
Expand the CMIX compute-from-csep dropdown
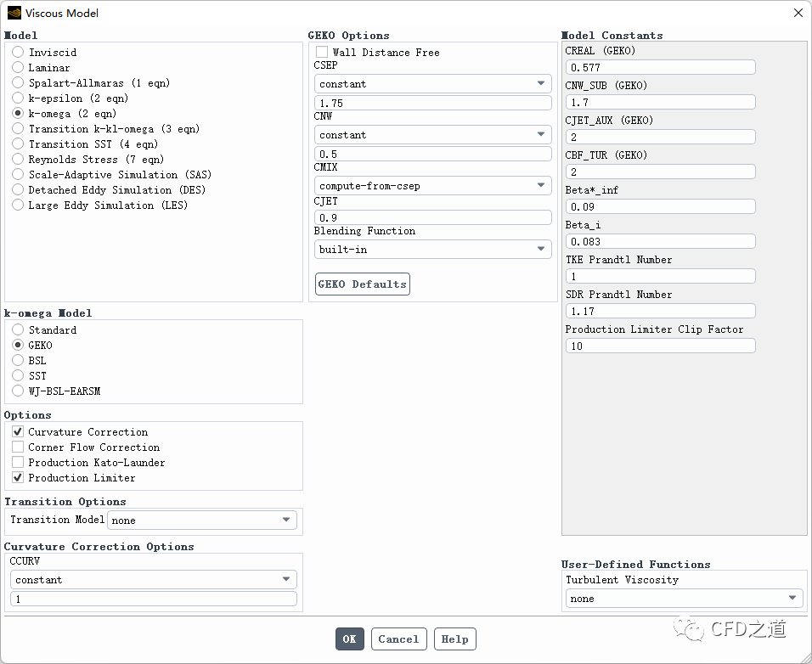tap(432, 186)
